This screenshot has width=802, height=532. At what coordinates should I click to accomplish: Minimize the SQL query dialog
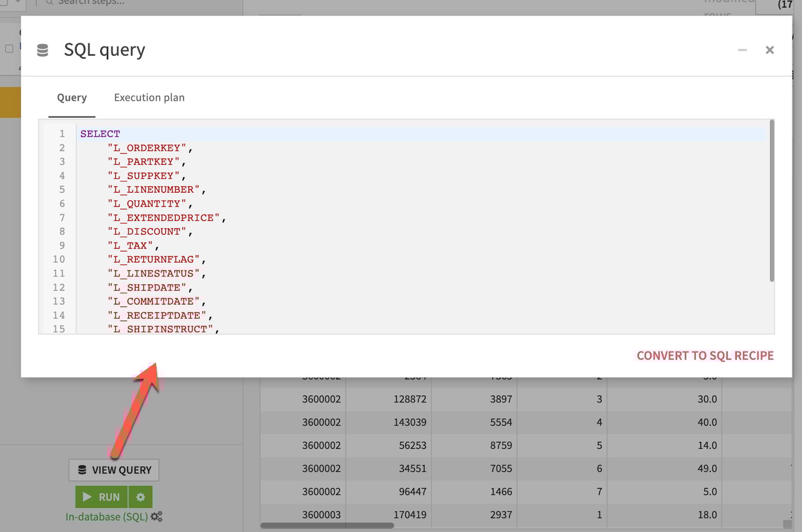click(742, 50)
